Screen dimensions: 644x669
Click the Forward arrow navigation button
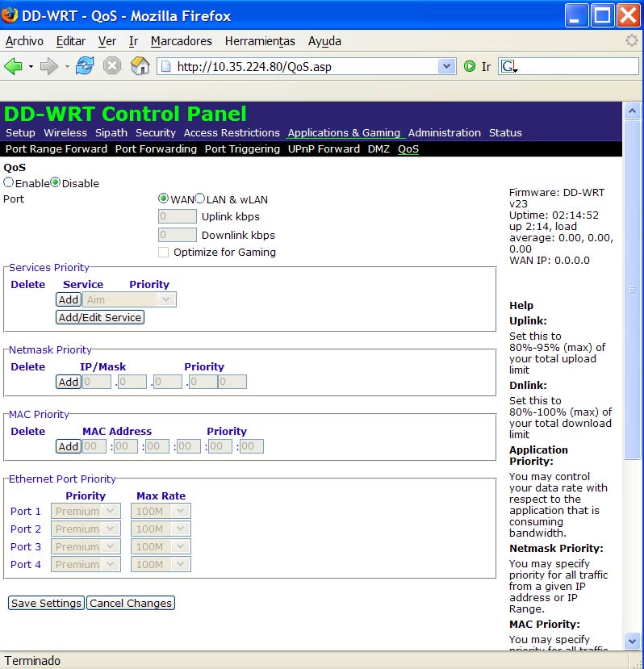tap(49, 66)
